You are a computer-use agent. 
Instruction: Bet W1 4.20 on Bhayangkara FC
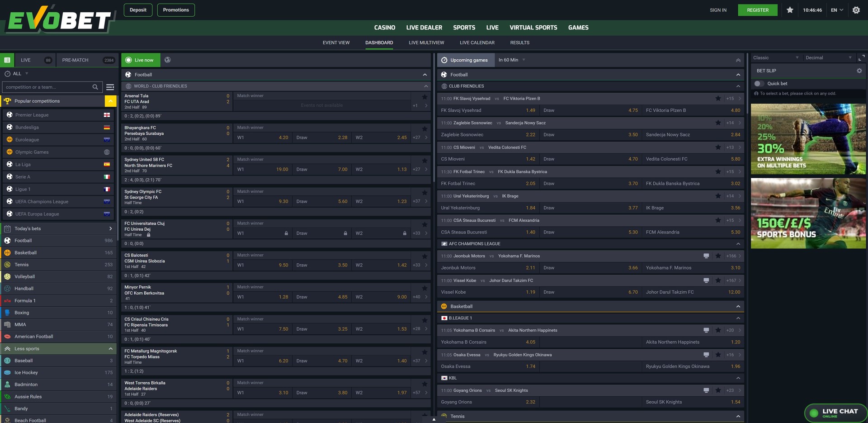click(x=263, y=138)
